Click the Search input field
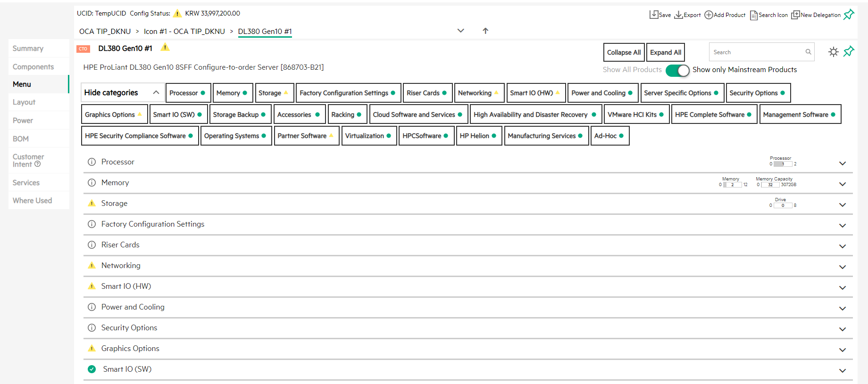The height and width of the screenshot is (384, 868). [757, 52]
